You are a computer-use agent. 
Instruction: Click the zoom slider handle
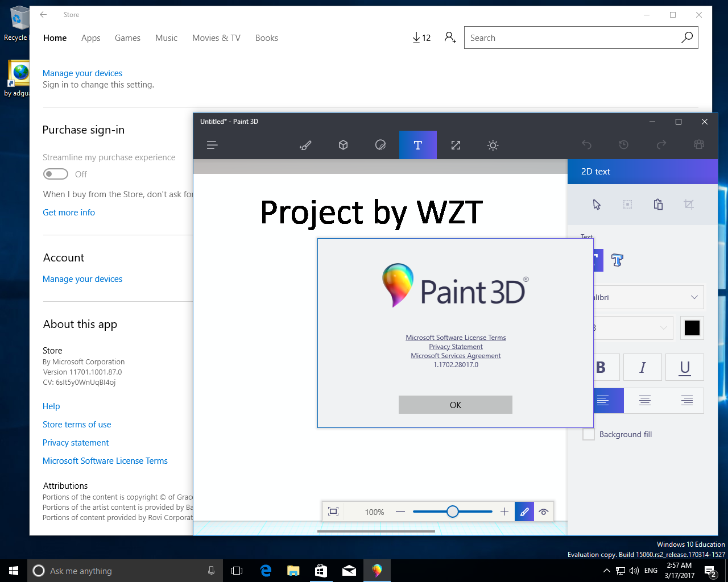453,512
